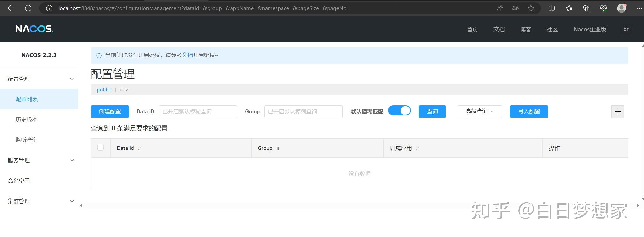Click the sort icon beside Group column

pyautogui.click(x=277, y=148)
